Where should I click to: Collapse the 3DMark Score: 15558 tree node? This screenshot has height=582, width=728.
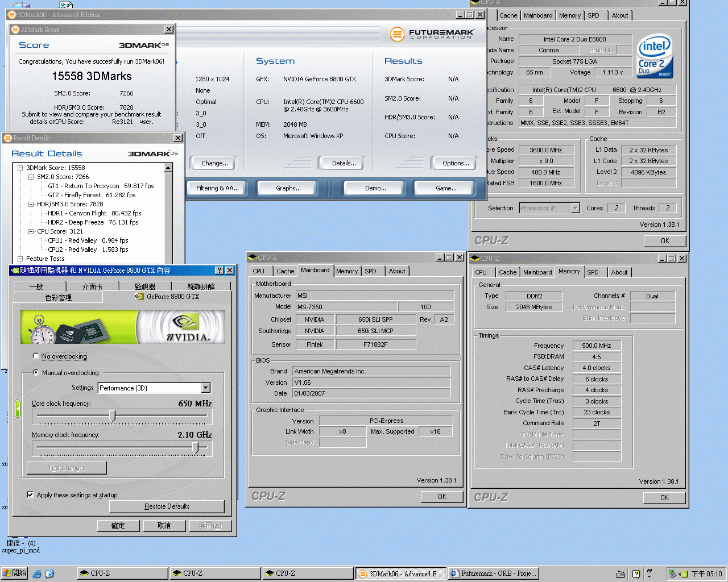(x=20, y=168)
